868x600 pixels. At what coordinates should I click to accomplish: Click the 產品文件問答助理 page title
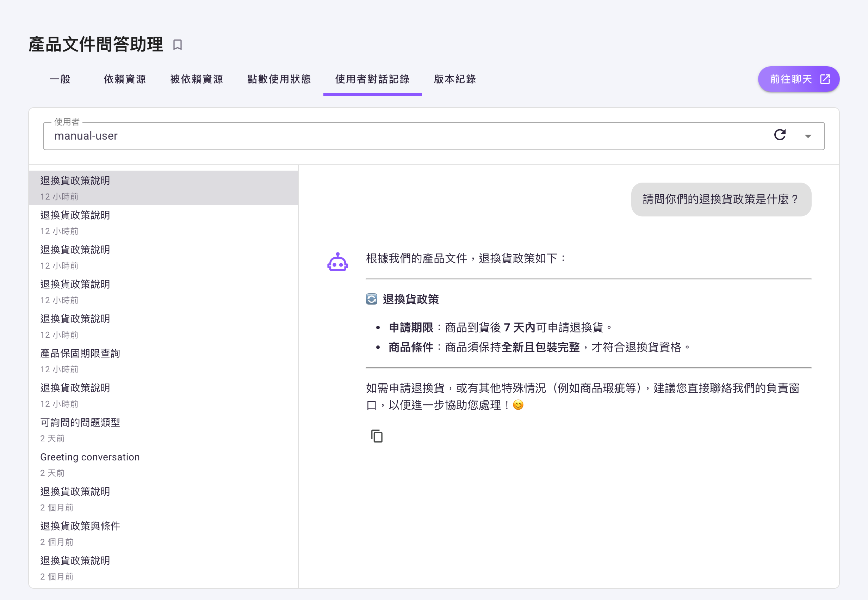click(96, 44)
